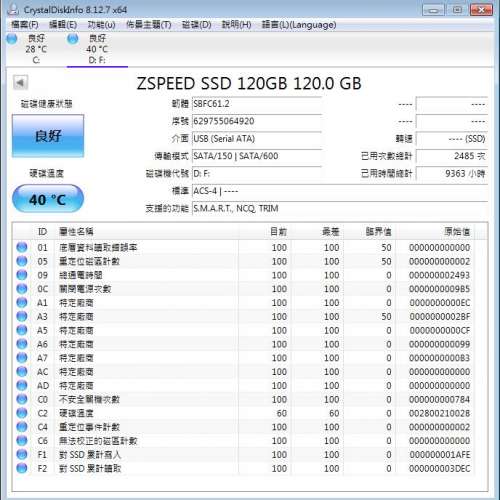Click status orb for attribute C6

[22, 440]
